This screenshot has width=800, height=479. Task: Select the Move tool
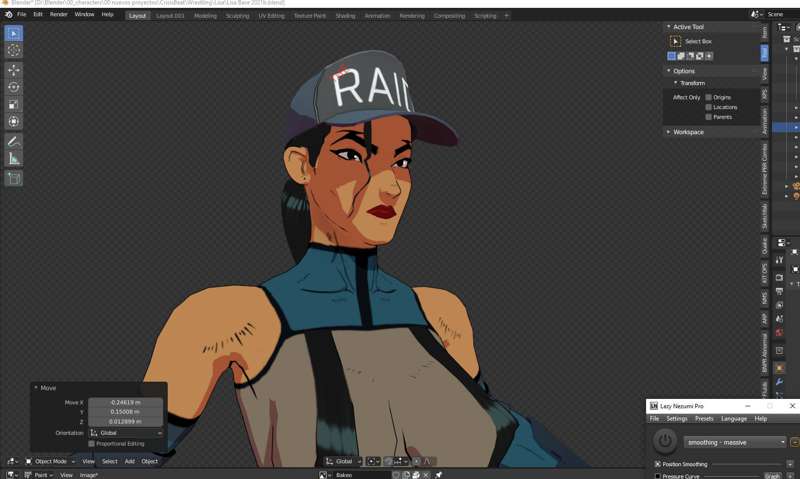[x=14, y=70]
